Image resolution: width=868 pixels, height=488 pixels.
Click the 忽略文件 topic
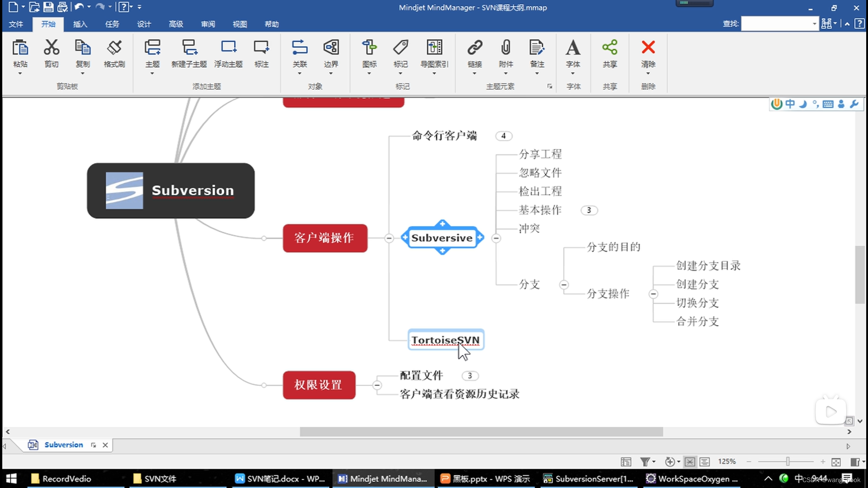pyautogui.click(x=540, y=173)
